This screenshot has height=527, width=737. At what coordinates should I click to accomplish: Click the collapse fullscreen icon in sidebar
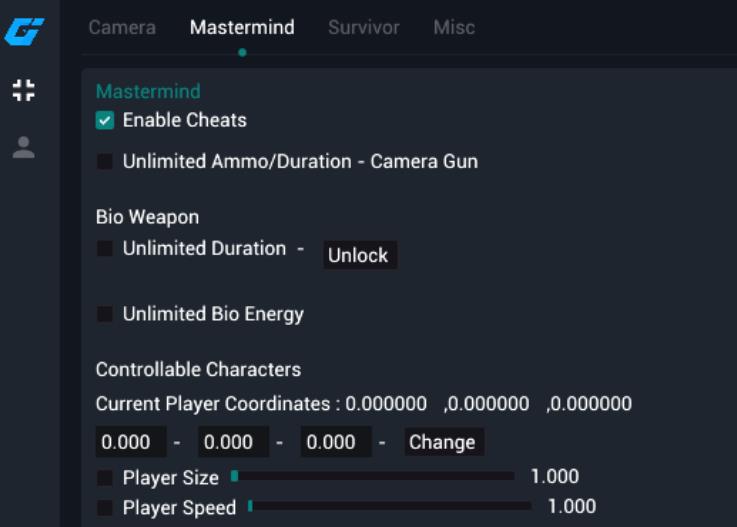point(24,90)
